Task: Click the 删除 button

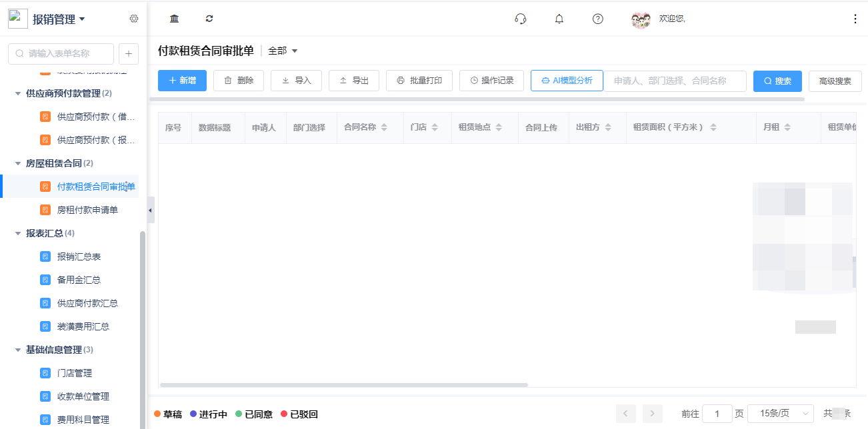Action: click(x=239, y=81)
